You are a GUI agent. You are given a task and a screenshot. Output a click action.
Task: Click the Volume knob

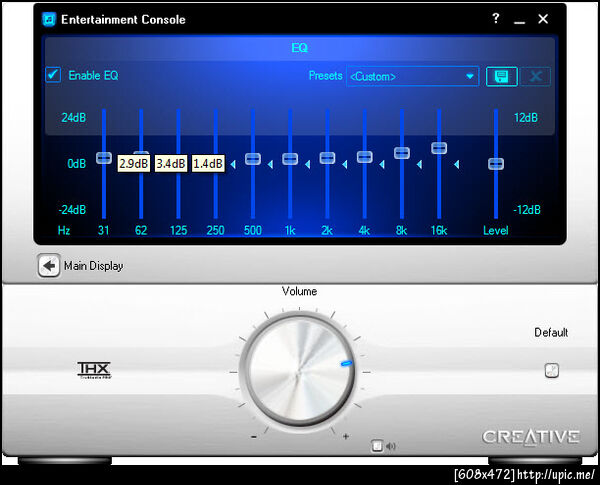[x=299, y=371]
